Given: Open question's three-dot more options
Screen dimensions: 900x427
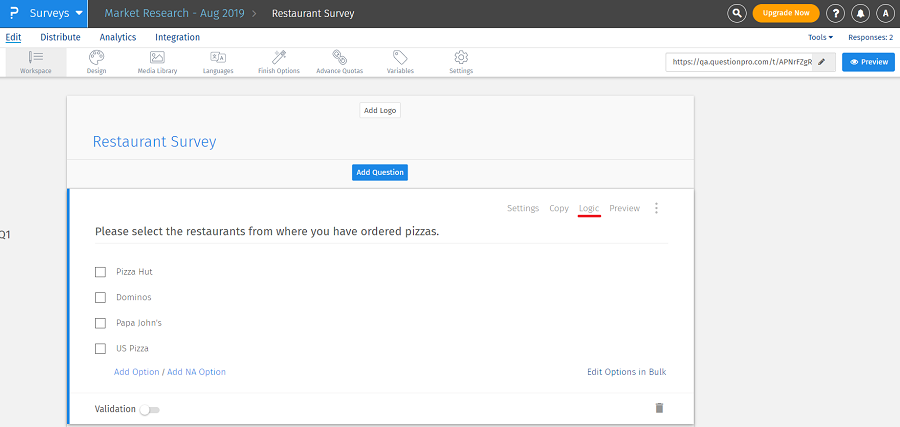Looking at the screenshot, I should point(656,208).
